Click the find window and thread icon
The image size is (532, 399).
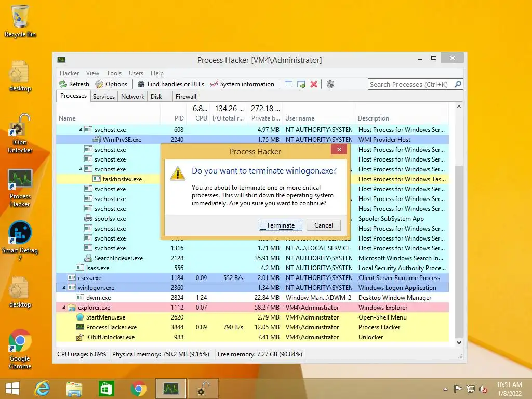(301, 84)
